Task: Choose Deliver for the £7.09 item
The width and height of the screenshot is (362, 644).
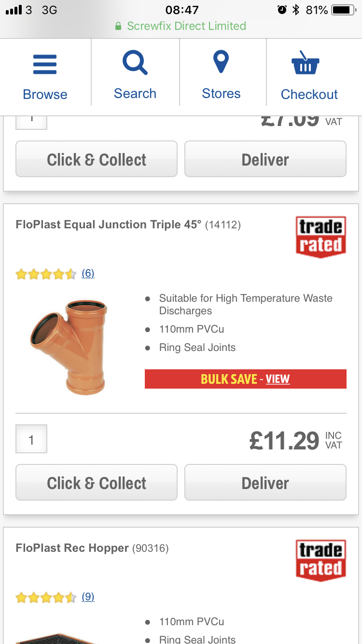Action: (265, 159)
